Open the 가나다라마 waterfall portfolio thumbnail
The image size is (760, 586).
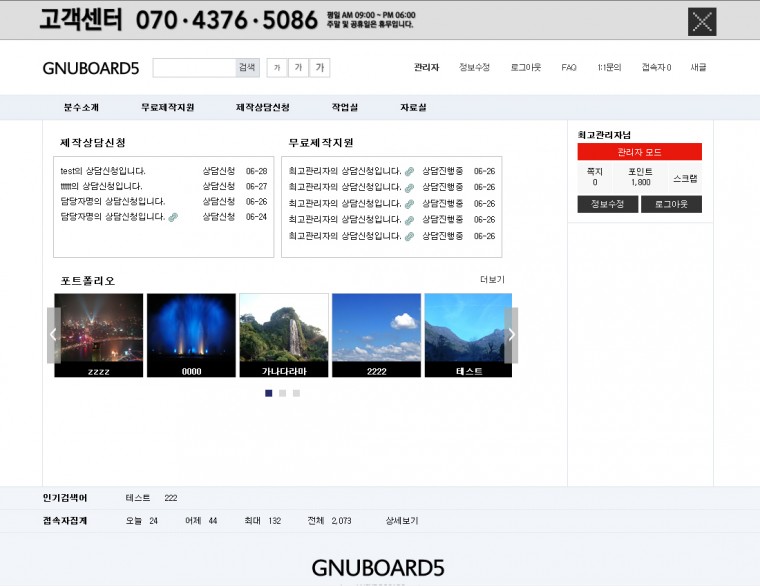coord(284,335)
